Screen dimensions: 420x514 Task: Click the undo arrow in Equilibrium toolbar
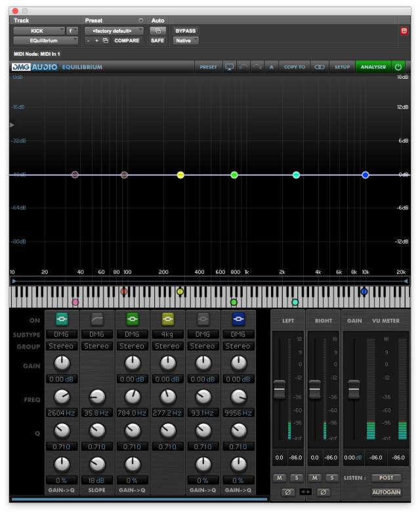coord(243,67)
